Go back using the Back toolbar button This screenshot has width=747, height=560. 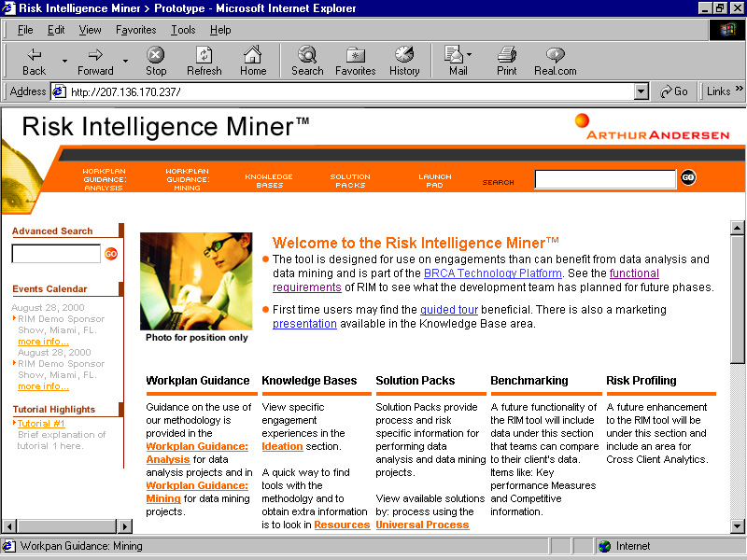34,62
